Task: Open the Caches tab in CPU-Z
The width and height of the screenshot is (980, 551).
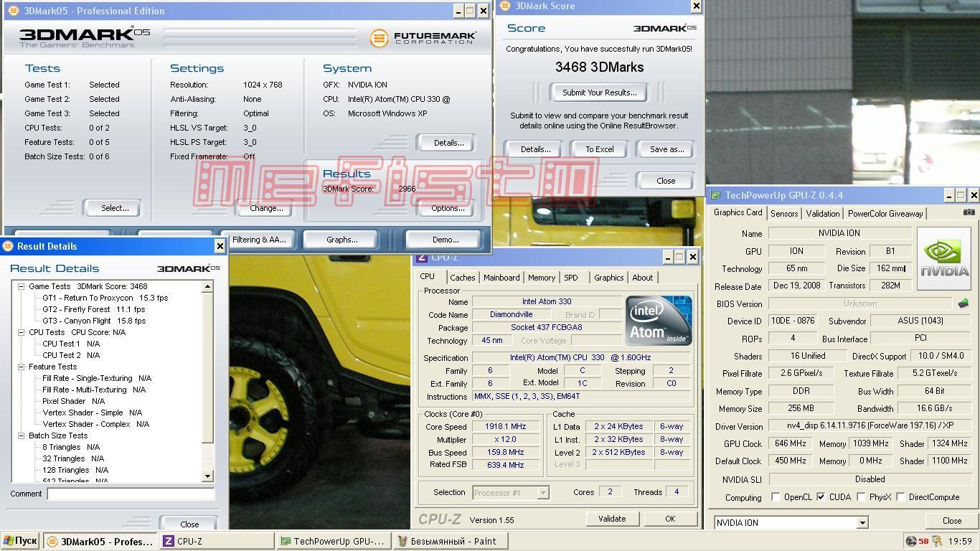Action: [462, 278]
